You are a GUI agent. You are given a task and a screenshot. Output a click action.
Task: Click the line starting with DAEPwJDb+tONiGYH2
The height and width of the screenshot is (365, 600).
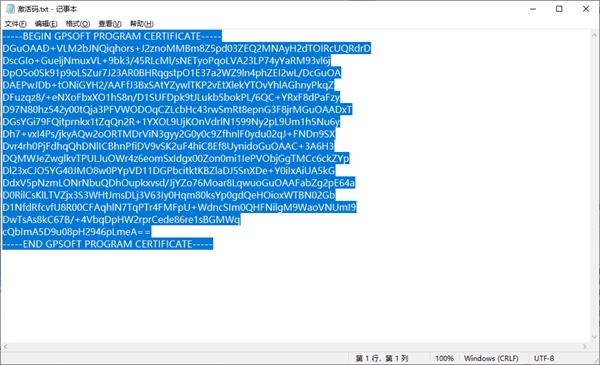pos(168,85)
